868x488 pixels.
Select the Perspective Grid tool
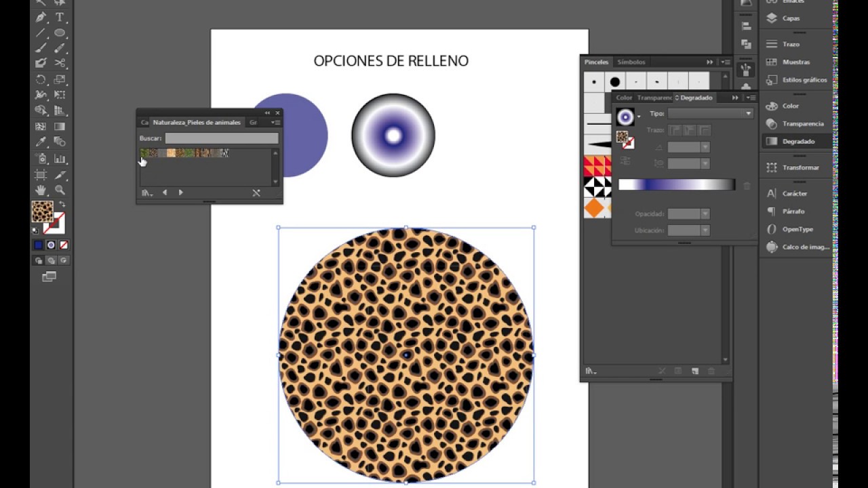60,110
